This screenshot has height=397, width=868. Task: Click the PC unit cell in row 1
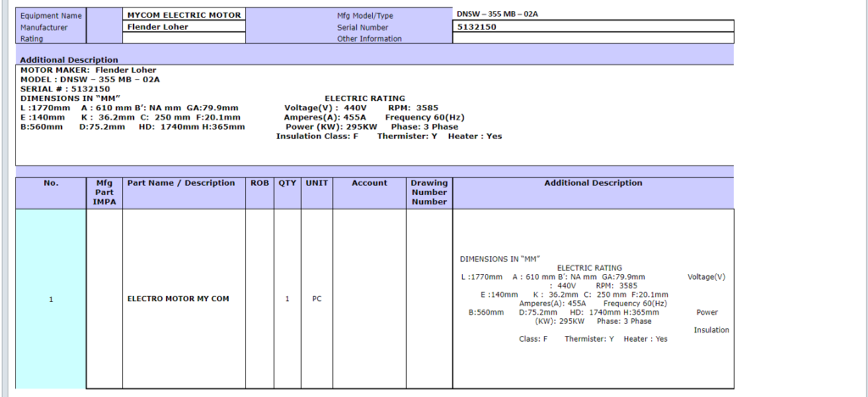tap(316, 299)
